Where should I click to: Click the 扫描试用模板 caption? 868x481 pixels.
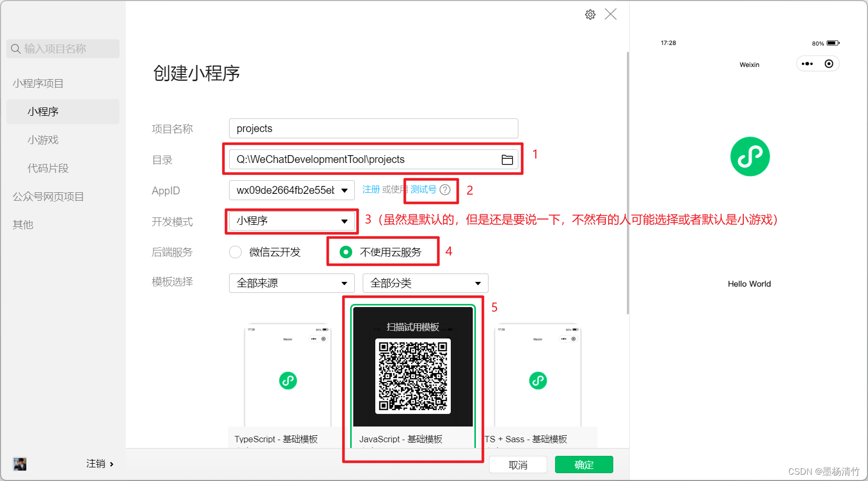[x=413, y=327]
